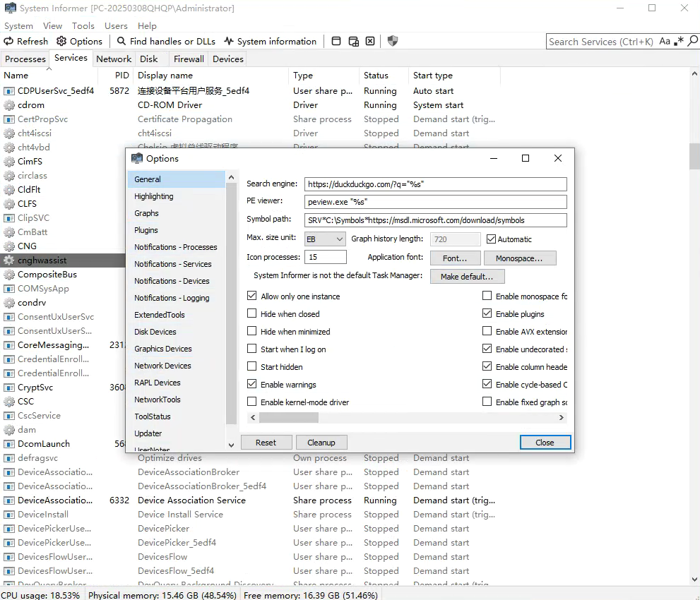Click the condrv driver gear icon

pyautogui.click(x=9, y=303)
